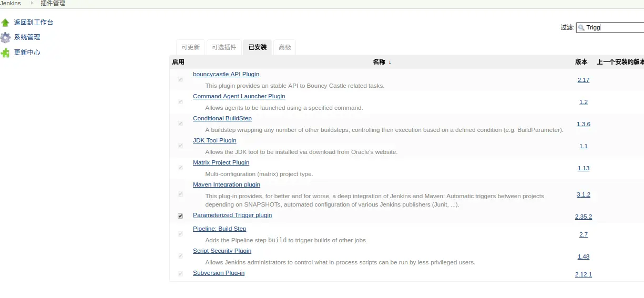Image resolution: width=644 pixels, height=298 pixels.
Task: Click the description about buildstep wrapping
Action: (384, 130)
